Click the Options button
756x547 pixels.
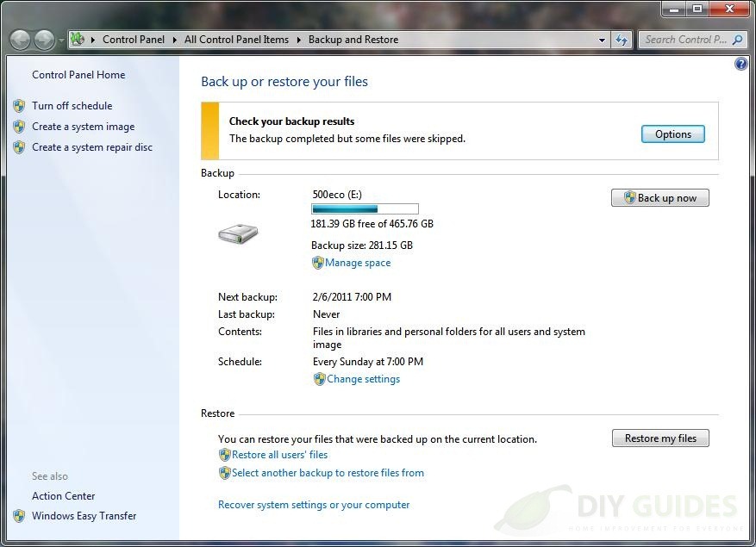pos(673,134)
